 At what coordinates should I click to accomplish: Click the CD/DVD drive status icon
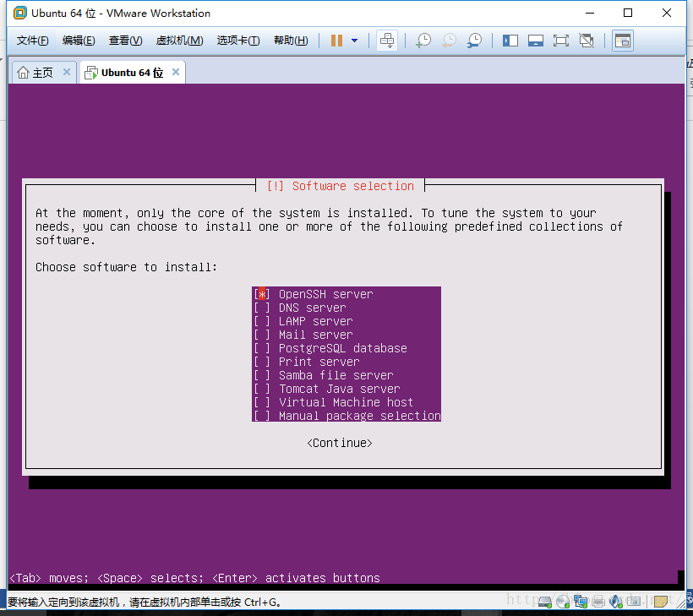[563, 602]
